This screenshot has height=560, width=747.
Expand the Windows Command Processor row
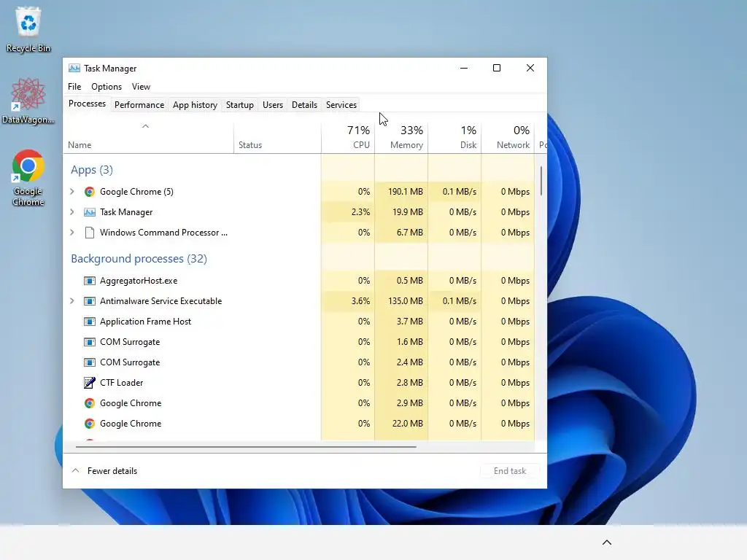coord(72,233)
